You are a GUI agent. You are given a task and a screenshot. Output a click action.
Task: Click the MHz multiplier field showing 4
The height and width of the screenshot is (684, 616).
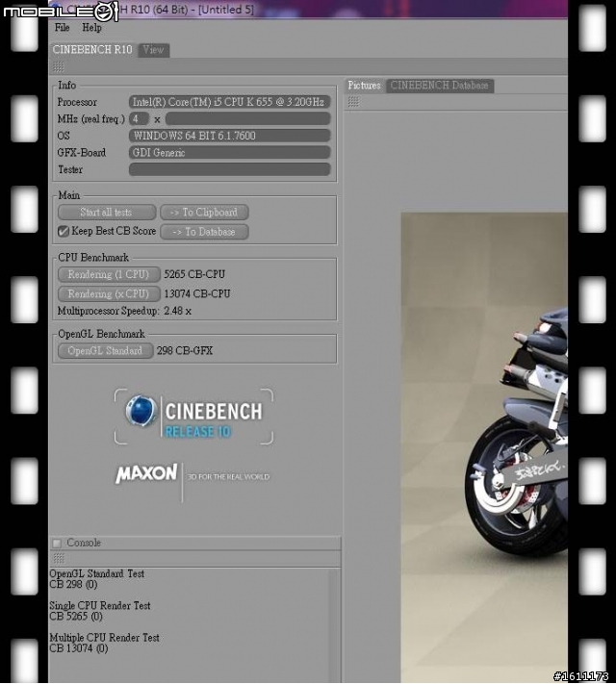coord(139,118)
